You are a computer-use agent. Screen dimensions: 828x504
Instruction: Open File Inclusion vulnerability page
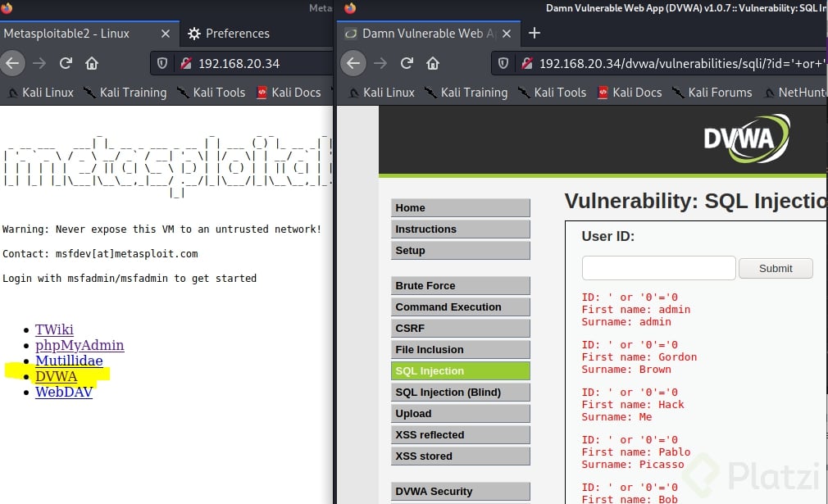tap(461, 349)
